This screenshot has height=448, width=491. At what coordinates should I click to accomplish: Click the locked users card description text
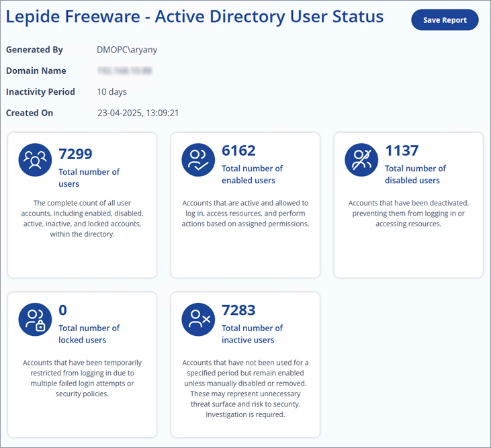click(x=83, y=378)
